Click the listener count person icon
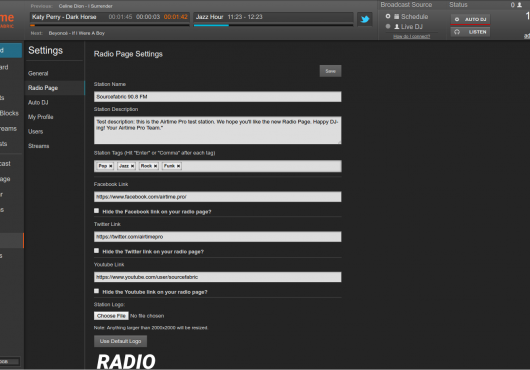The image size is (530, 370). point(520,5)
